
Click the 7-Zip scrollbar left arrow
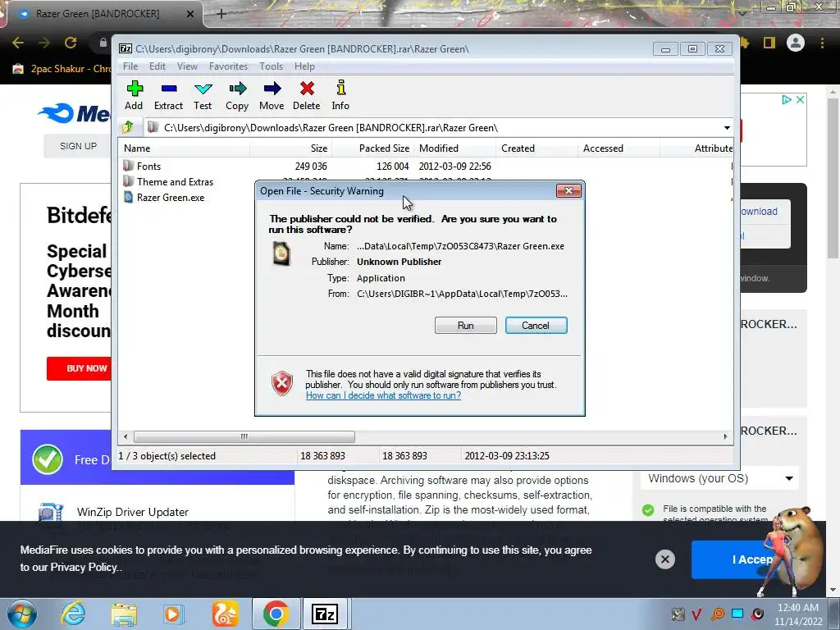click(126, 436)
